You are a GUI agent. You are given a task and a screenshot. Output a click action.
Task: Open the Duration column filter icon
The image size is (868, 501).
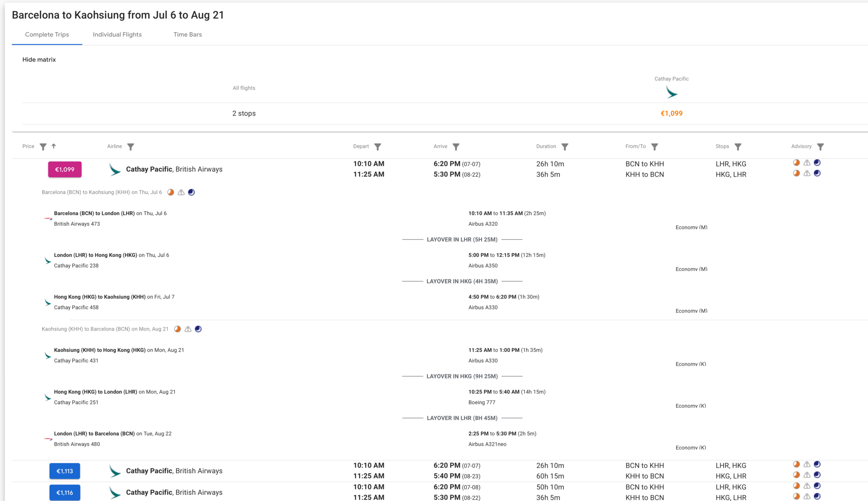tap(565, 147)
